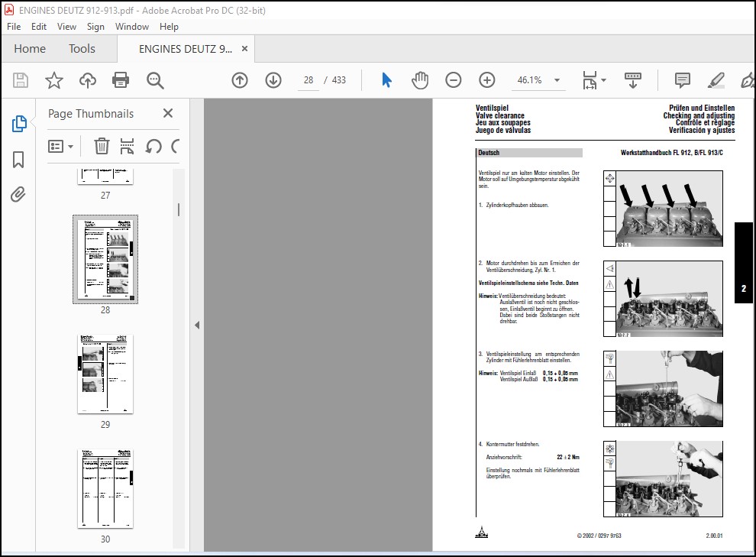Click the cloud upload icon
The image size is (756, 557).
(x=87, y=80)
